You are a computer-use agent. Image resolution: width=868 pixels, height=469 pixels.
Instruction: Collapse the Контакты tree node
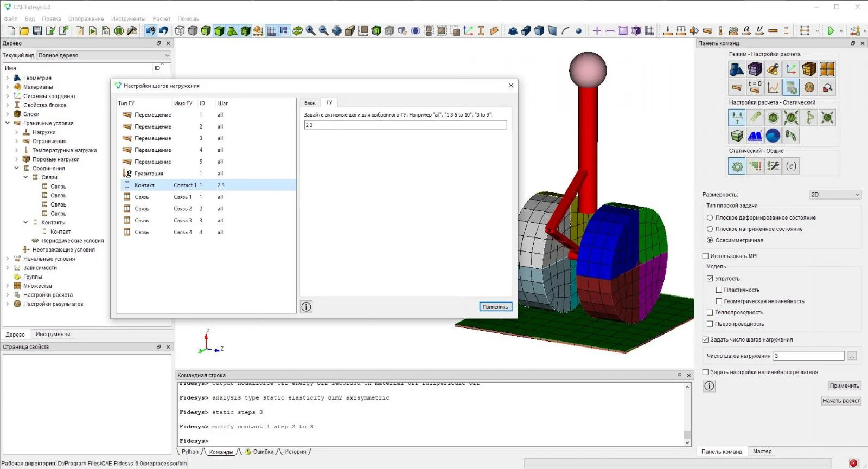point(25,223)
